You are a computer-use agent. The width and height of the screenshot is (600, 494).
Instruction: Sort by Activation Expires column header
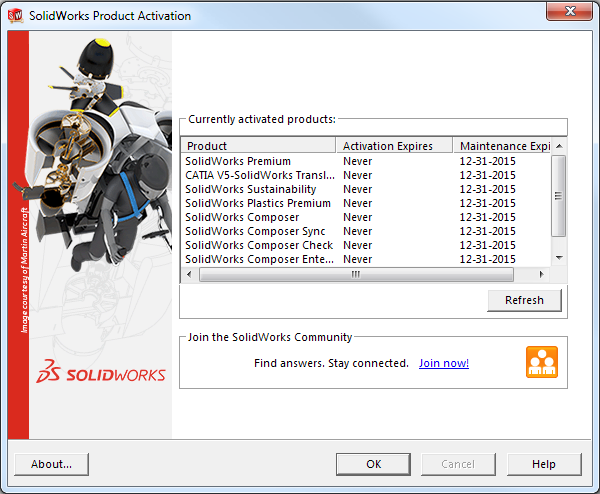pos(394,146)
